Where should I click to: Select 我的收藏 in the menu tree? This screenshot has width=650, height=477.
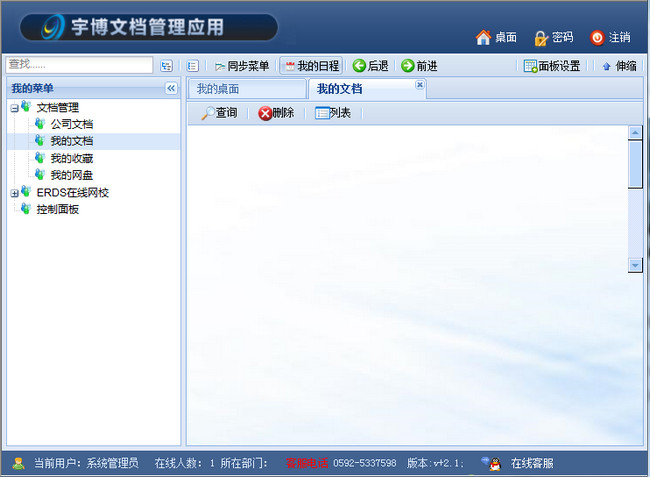72,158
